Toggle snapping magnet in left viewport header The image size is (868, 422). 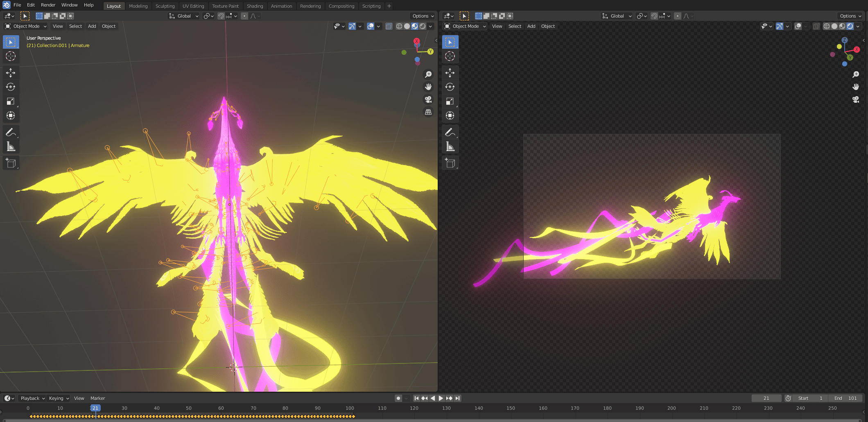[221, 16]
